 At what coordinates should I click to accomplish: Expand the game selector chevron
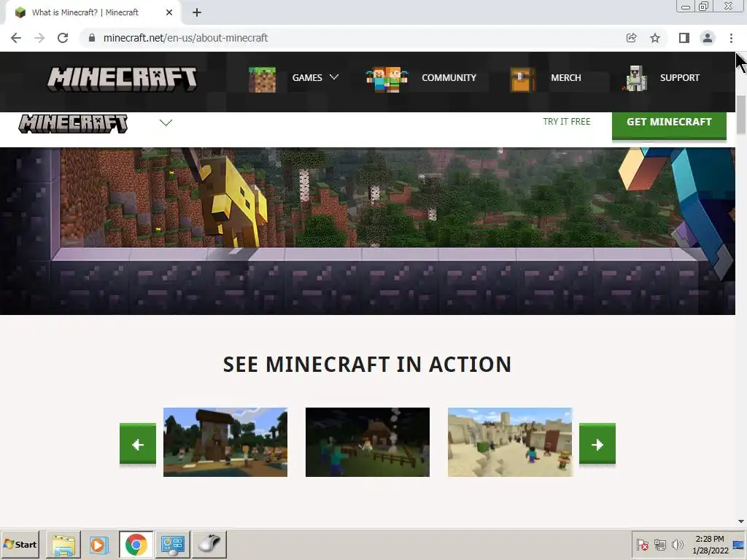pyautogui.click(x=166, y=122)
